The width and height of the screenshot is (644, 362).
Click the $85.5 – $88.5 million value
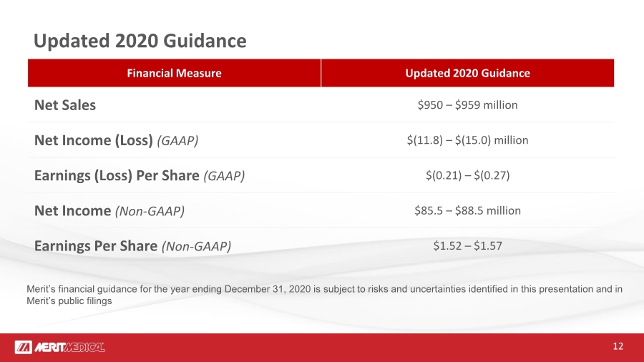point(467,210)
